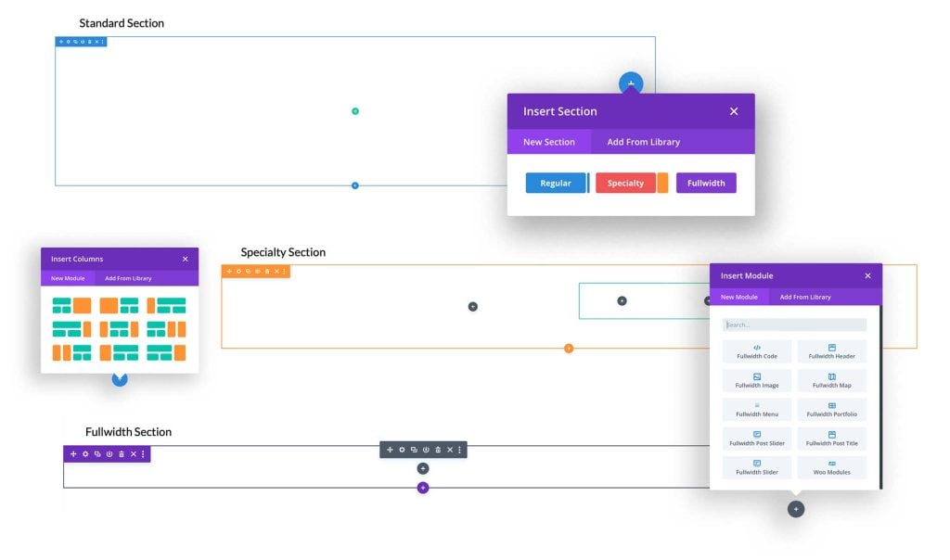Delete the fullwidth row using the trash icon
The height and width of the screenshot is (560, 950).
coord(439,451)
